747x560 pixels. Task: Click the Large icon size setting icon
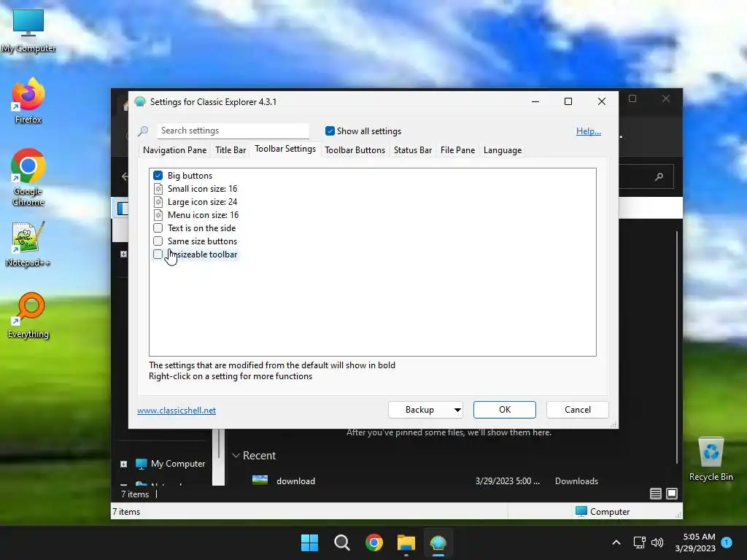(158, 202)
